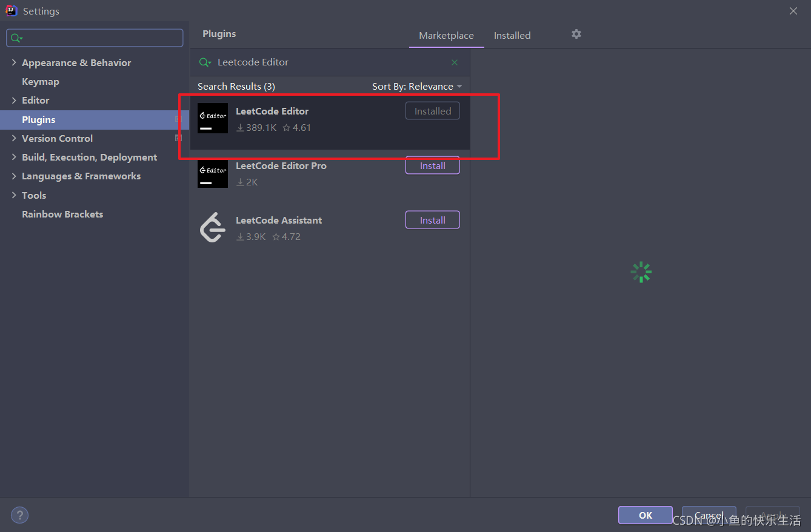Click the settings search magnifier icon
The width and height of the screenshot is (811, 532).
coord(16,38)
